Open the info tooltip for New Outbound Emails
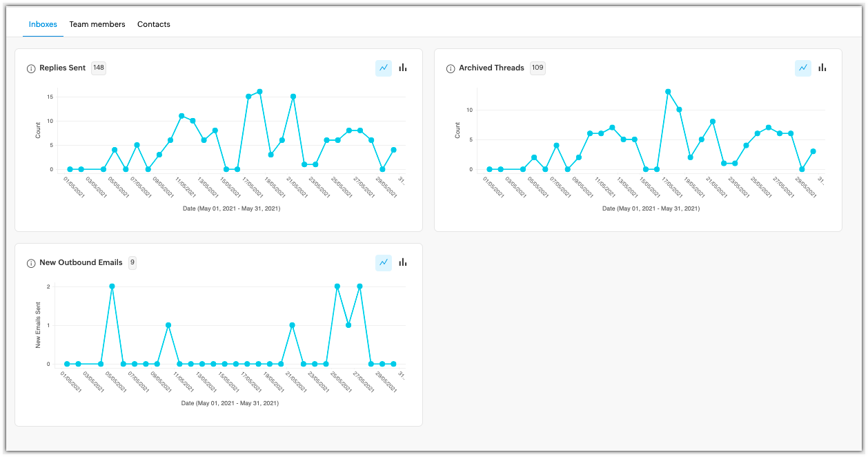Image resolution: width=868 pixels, height=457 pixels. [31, 263]
